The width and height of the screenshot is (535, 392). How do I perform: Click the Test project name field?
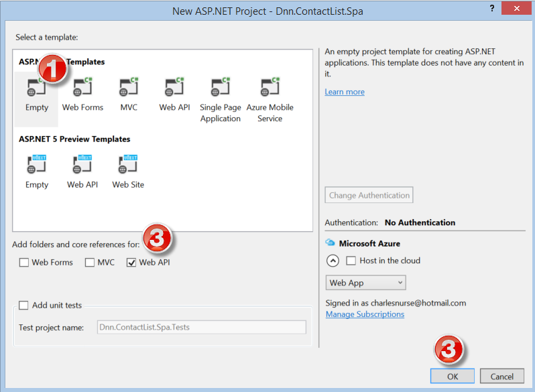pyautogui.click(x=201, y=327)
